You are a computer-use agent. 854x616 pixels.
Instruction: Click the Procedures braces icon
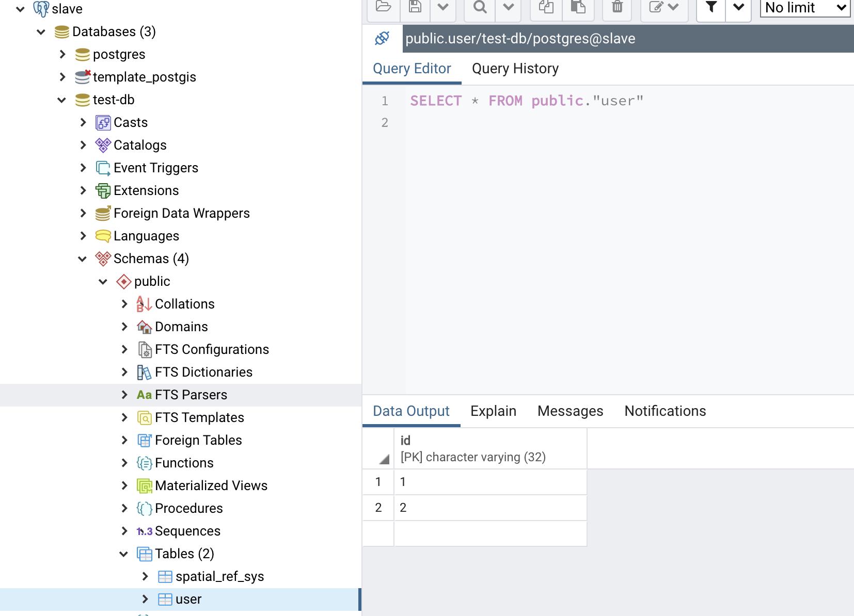click(145, 508)
